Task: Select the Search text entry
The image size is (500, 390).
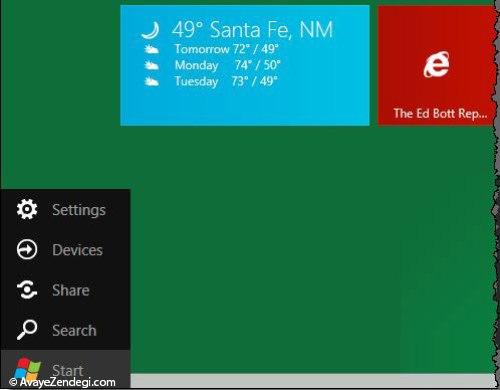Action: click(x=74, y=330)
